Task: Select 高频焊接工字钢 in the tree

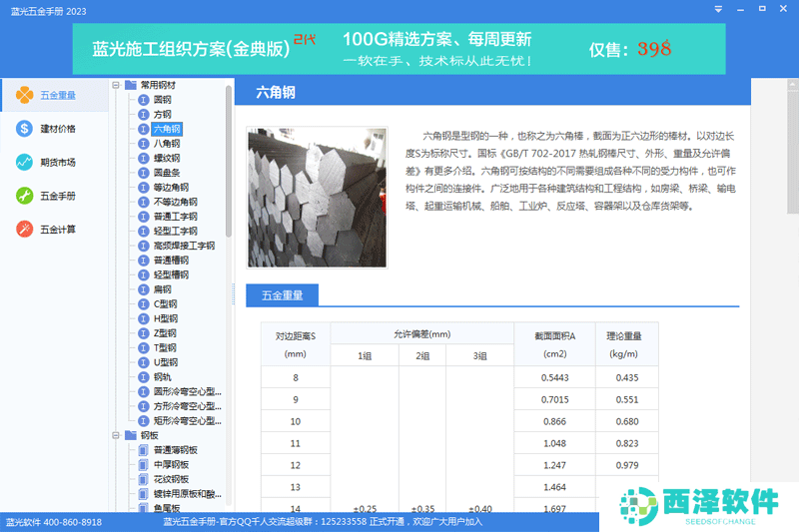Action: pos(184,246)
